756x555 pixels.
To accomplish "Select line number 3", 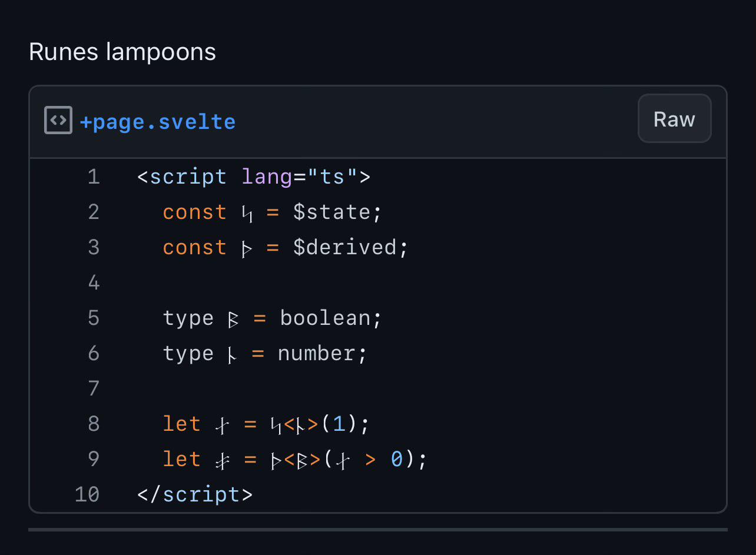I will 94,247.
